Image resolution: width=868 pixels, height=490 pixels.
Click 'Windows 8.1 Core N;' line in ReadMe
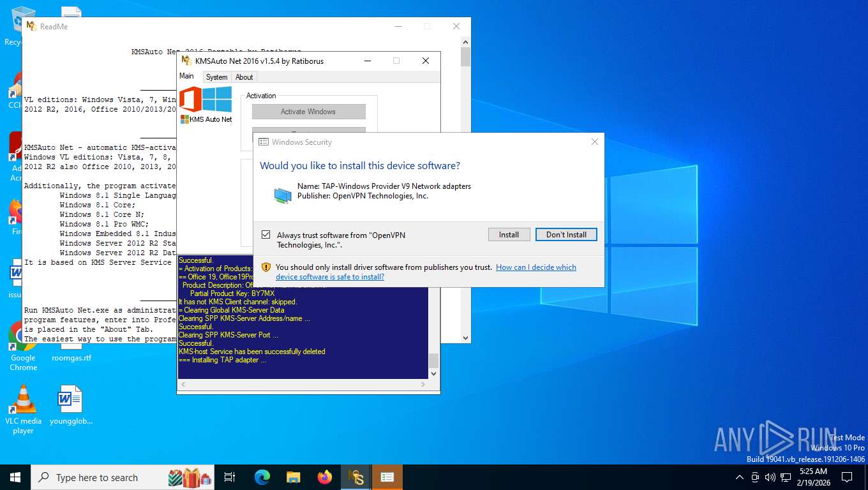click(102, 214)
